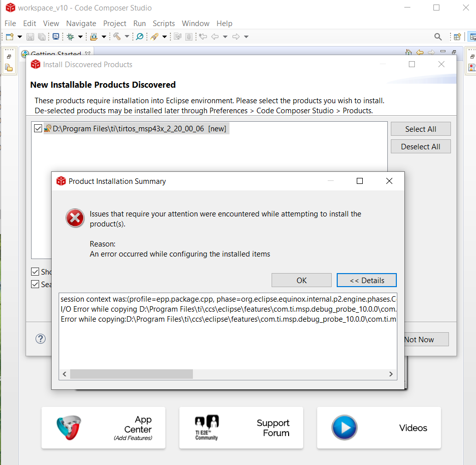
Task: Click the Select All button
Action: tap(420, 129)
